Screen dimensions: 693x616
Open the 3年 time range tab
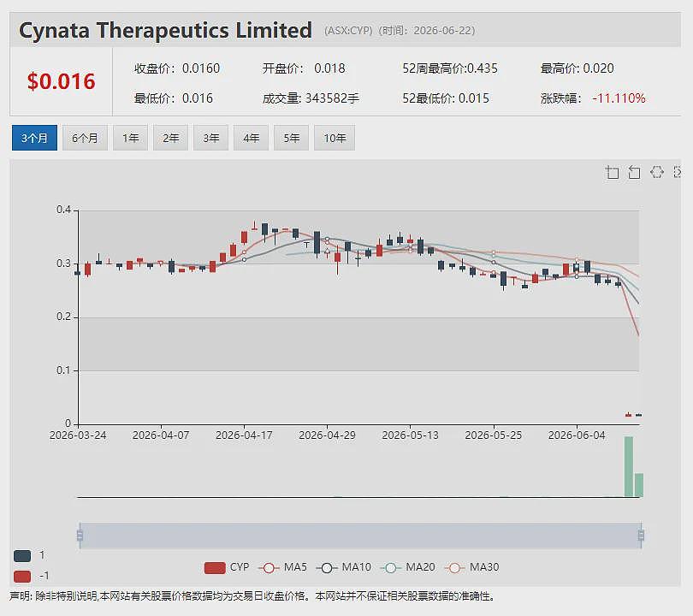pyautogui.click(x=210, y=138)
